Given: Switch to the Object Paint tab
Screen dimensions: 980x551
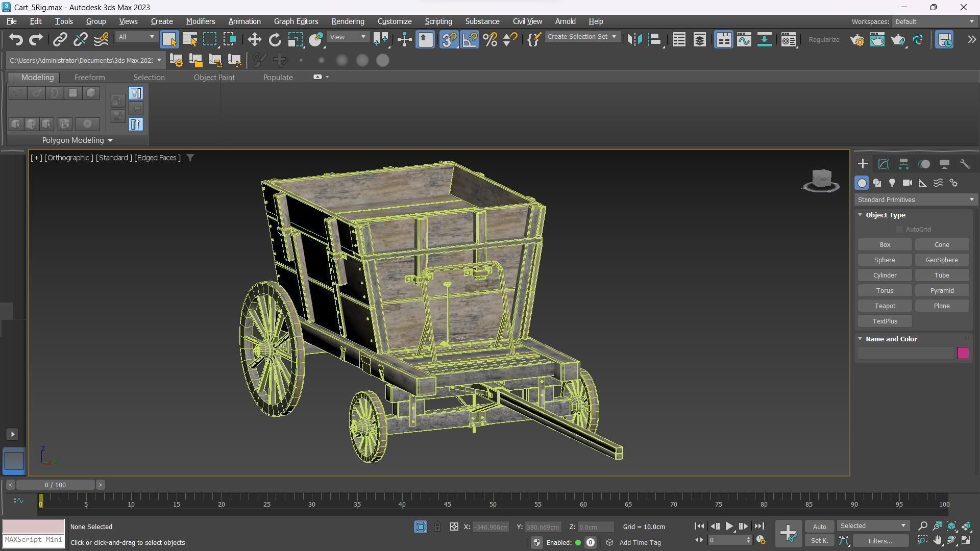Looking at the screenshot, I should click(214, 78).
